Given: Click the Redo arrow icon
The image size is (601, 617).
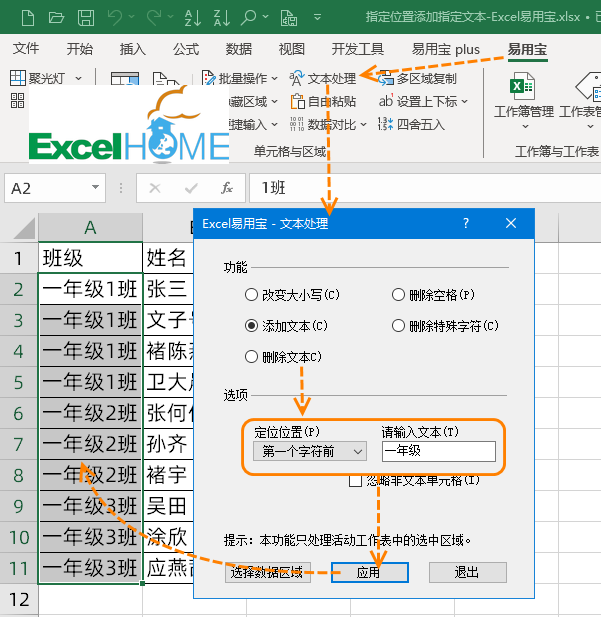Looking at the screenshot, I should pos(154,17).
